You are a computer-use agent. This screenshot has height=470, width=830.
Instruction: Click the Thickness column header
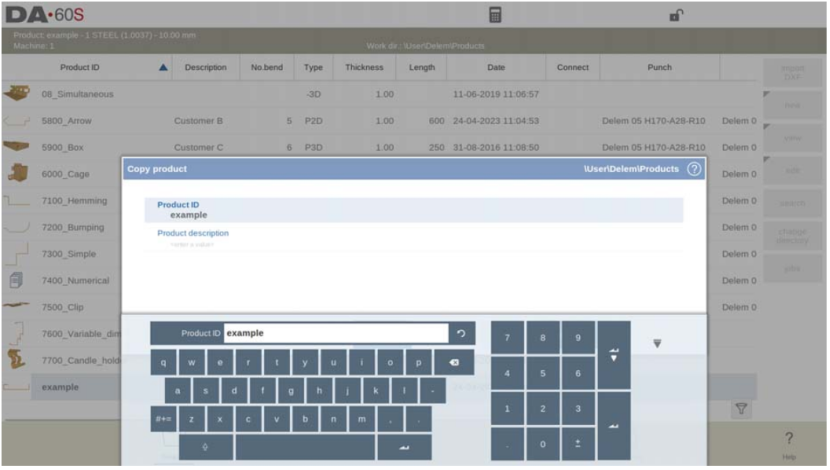tap(364, 68)
